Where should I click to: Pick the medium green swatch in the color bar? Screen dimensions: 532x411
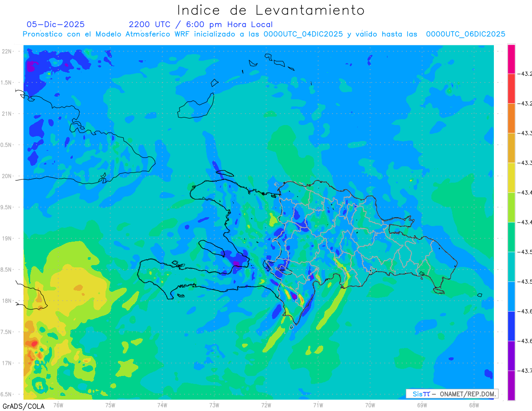511,237
